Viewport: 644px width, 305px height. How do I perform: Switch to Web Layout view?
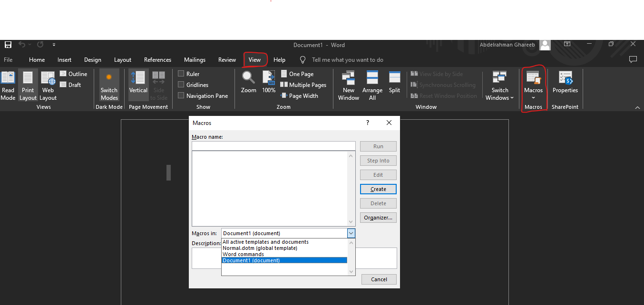coord(48,78)
